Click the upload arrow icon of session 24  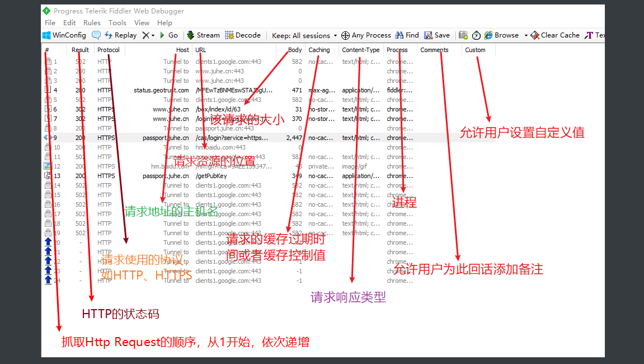pyautogui.click(x=48, y=279)
